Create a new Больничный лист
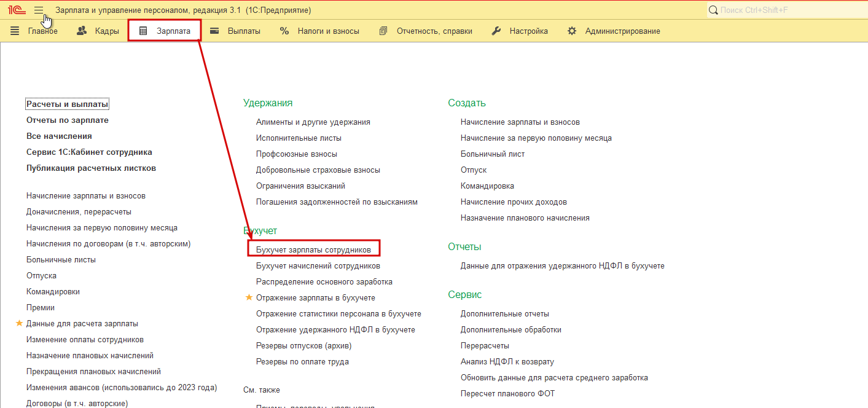 tap(492, 154)
